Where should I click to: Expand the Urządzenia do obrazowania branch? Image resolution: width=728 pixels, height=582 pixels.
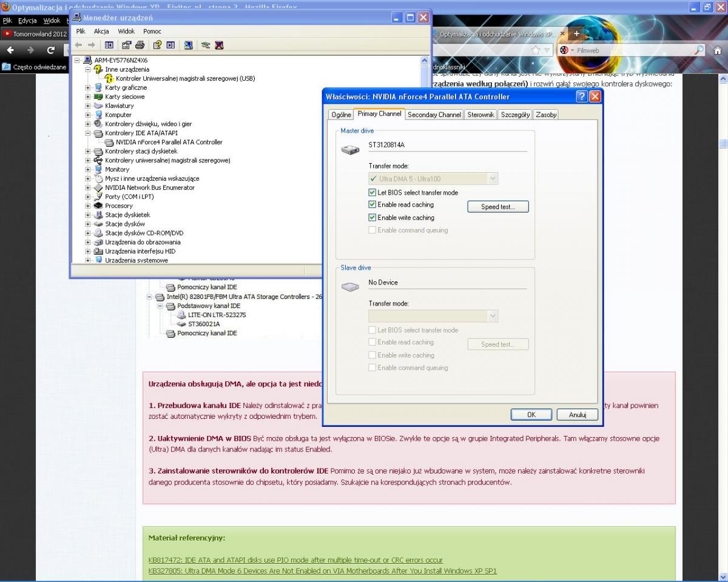point(88,242)
